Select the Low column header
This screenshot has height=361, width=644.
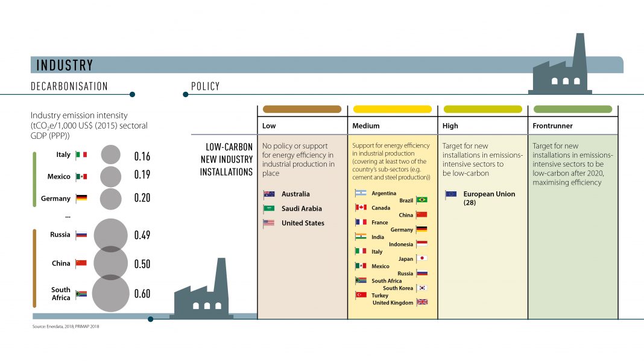(x=269, y=126)
